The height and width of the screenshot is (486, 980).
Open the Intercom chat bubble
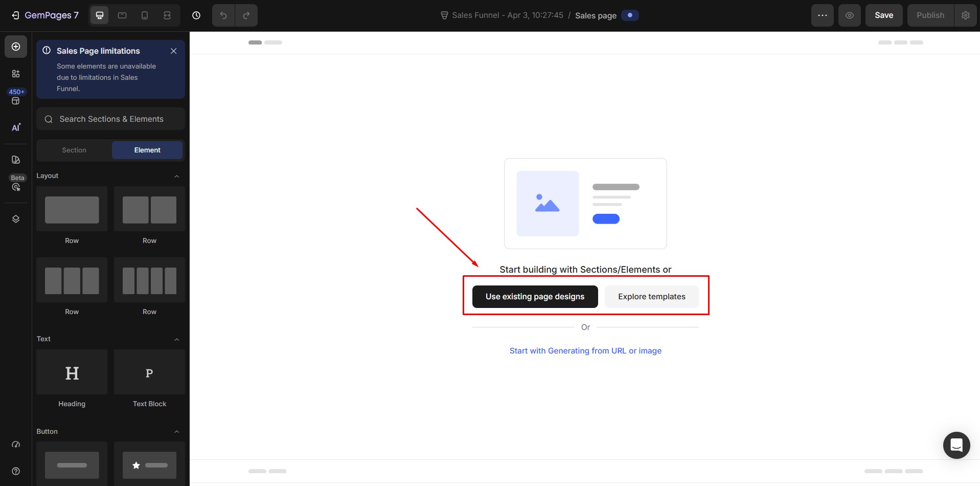coord(956,445)
